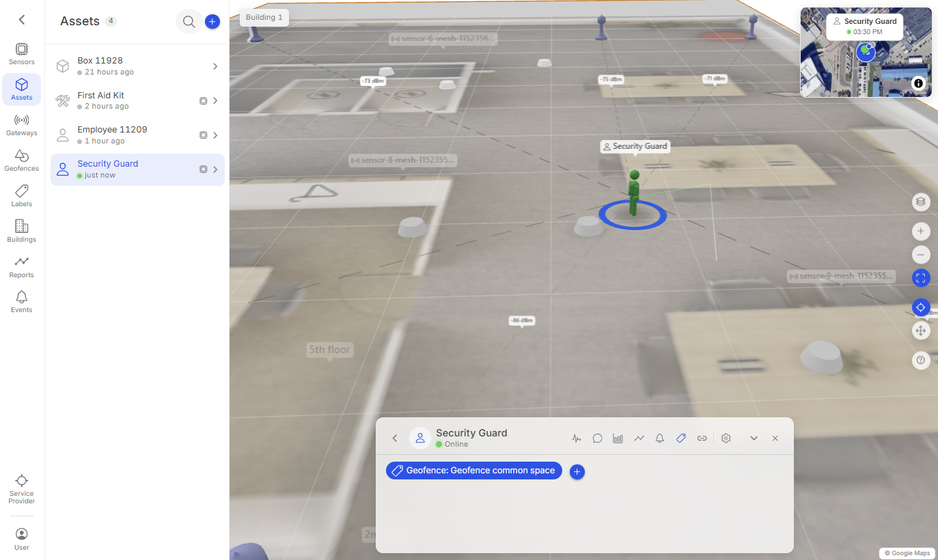Image resolution: width=938 pixels, height=560 pixels.
Task: Toggle the follow-asset crosshair button
Action: (921, 307)
